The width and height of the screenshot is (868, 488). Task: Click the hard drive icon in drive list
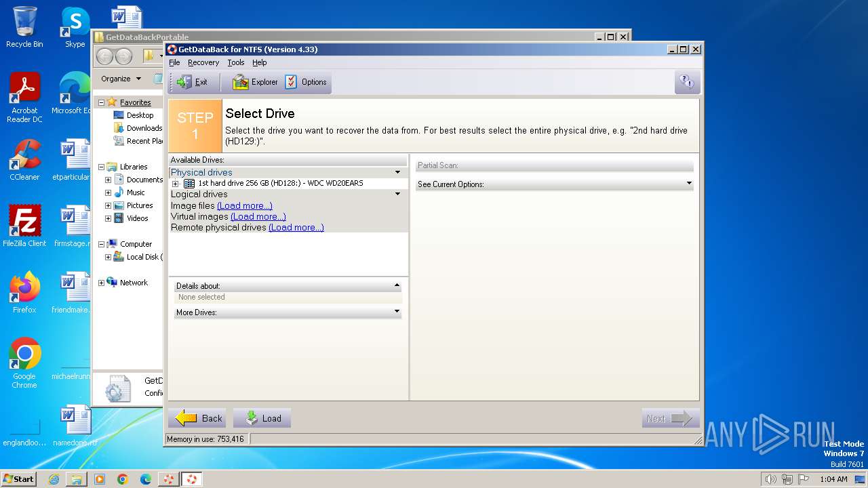tap(189, 184)
